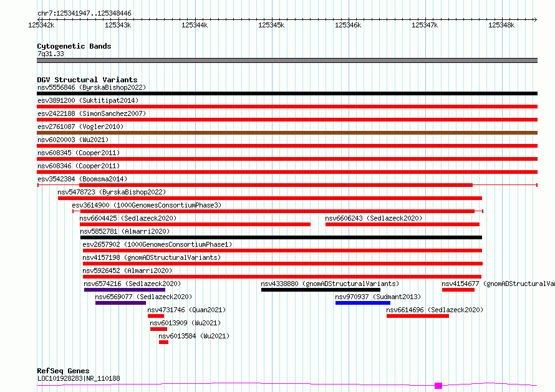
Task: Click esv3614900 (1000GenomesConsortiumPhase3) label
Action: point(147,205)
